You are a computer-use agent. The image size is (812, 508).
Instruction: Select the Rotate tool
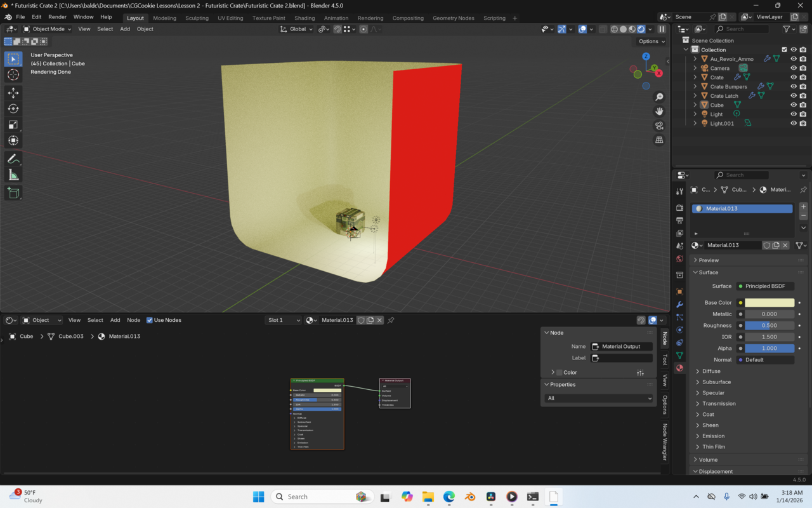(13, 109)
